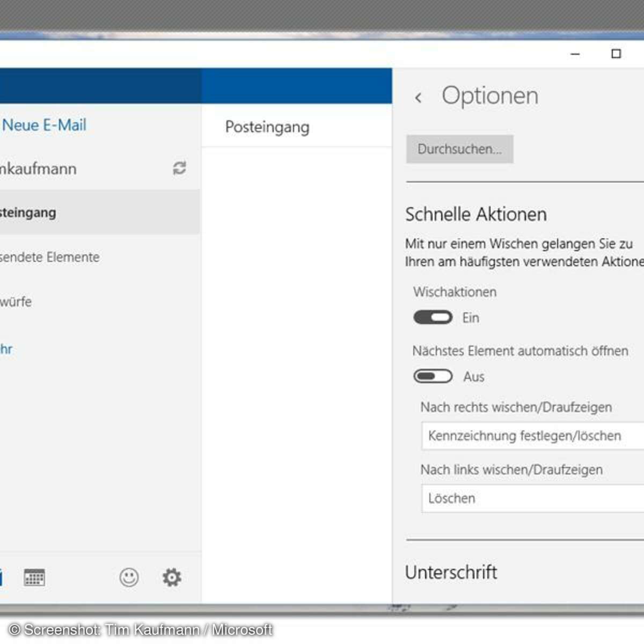Open the Calendar app icon
Image resolution: width=644 pixels, height=644 pixels.
pyautogui.click(x=34, y=577)
